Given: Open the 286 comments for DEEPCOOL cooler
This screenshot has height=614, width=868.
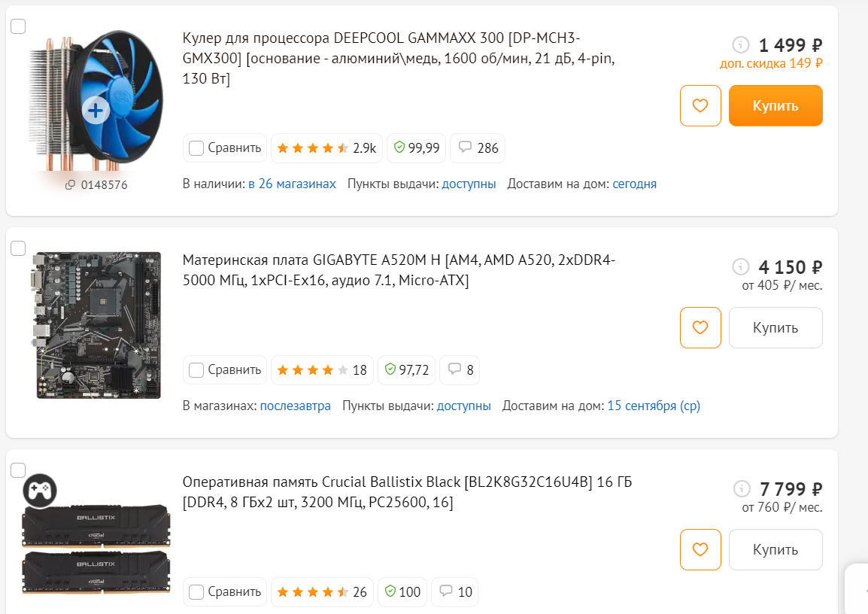Looking at the screenshot, I should (478, 148).
